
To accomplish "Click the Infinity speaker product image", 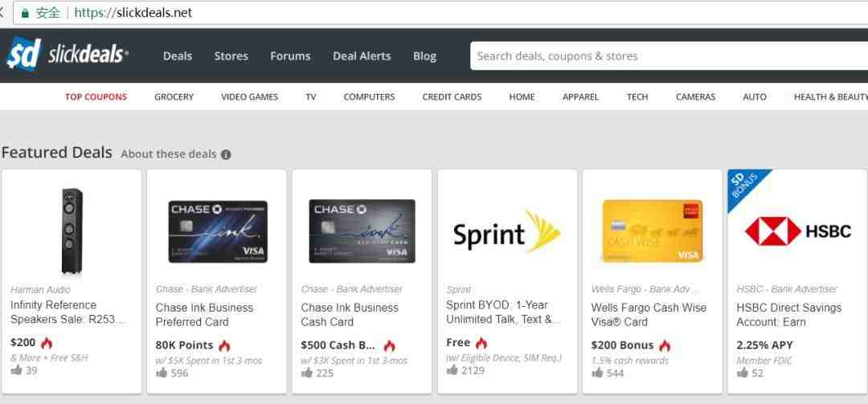I will [x=72, y=231].
